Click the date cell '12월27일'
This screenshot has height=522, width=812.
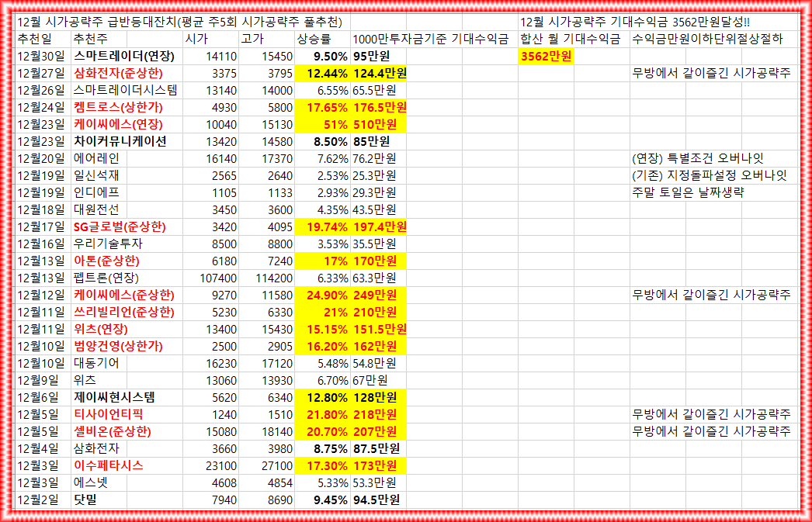(x=41, y=74)
